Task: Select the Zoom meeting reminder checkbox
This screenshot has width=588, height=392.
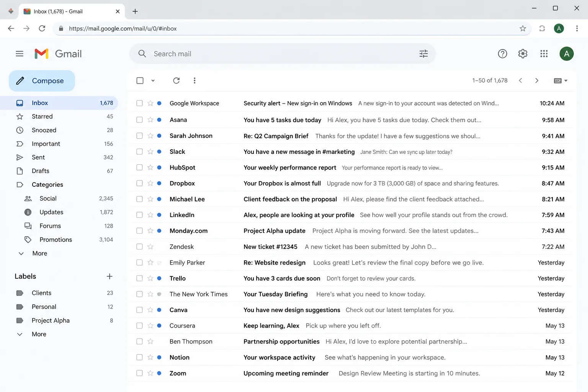Action: (x=139, y=373)
